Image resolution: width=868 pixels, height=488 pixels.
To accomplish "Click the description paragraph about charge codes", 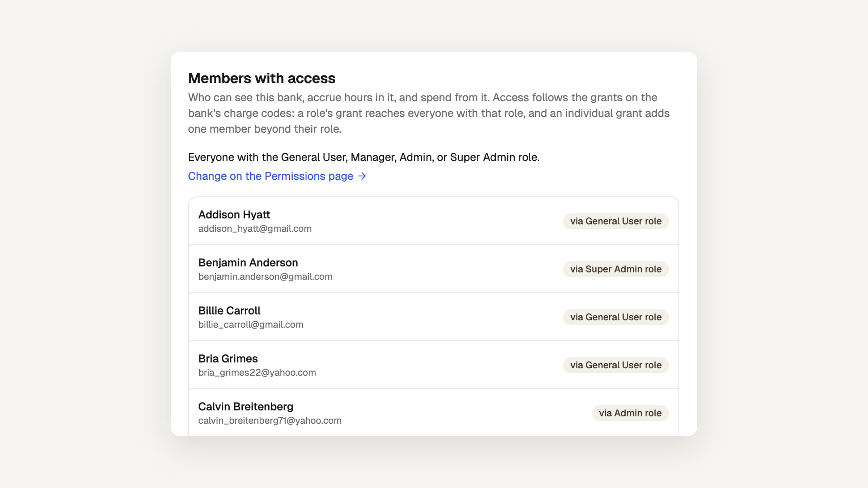I will point(429,113).
